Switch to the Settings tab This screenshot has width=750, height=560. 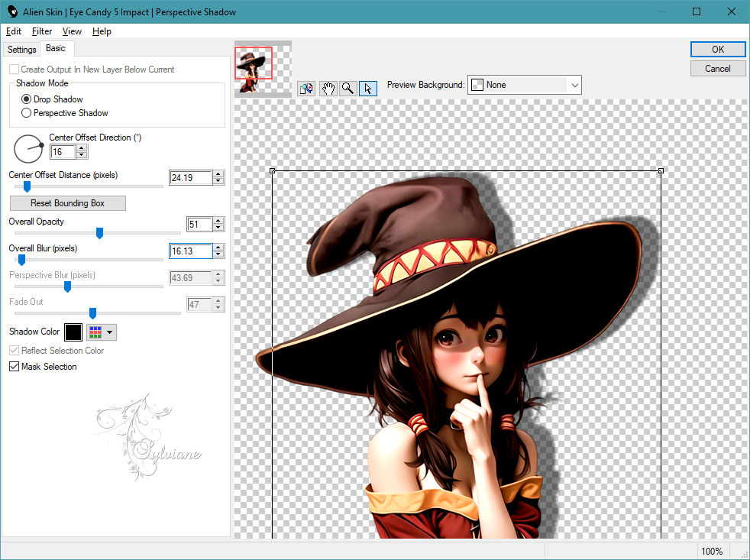(x=21, y=50)
